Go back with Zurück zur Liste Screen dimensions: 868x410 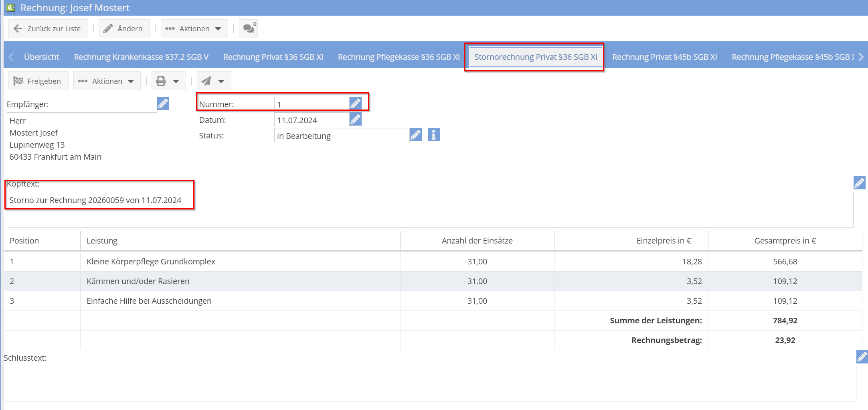(x=48, y=28)
